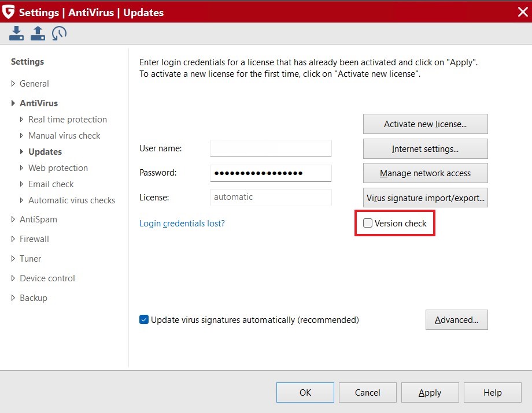This screenshot has height=413, width=532.
Task: Open Web protection settings
Action: tap(58, 168)
